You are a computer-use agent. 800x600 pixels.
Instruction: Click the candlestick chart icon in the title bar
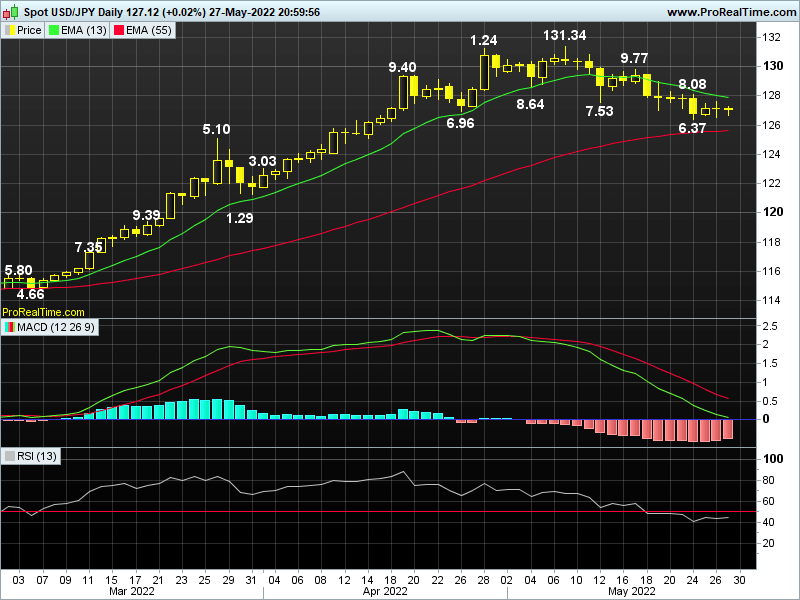point(11,11)
